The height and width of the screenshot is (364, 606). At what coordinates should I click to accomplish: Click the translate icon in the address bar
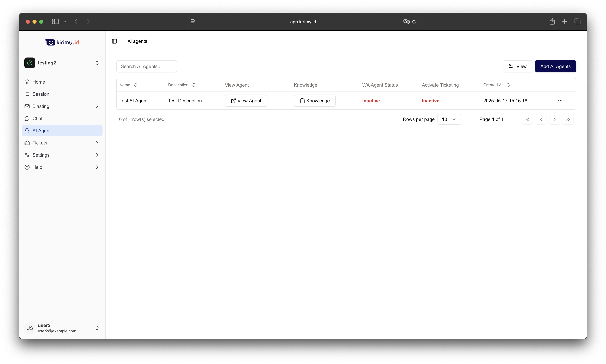[406, 22]
